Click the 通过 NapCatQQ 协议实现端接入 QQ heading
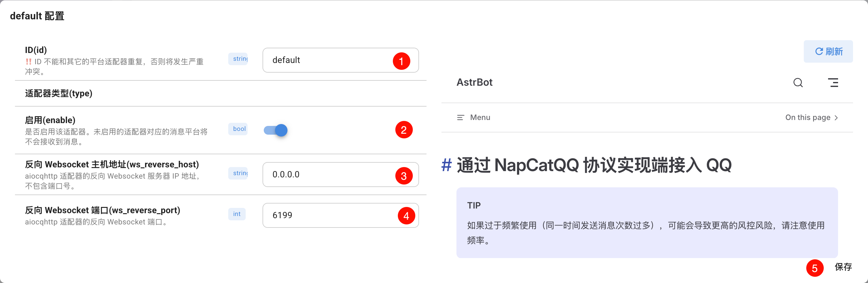 click(593, 165)
